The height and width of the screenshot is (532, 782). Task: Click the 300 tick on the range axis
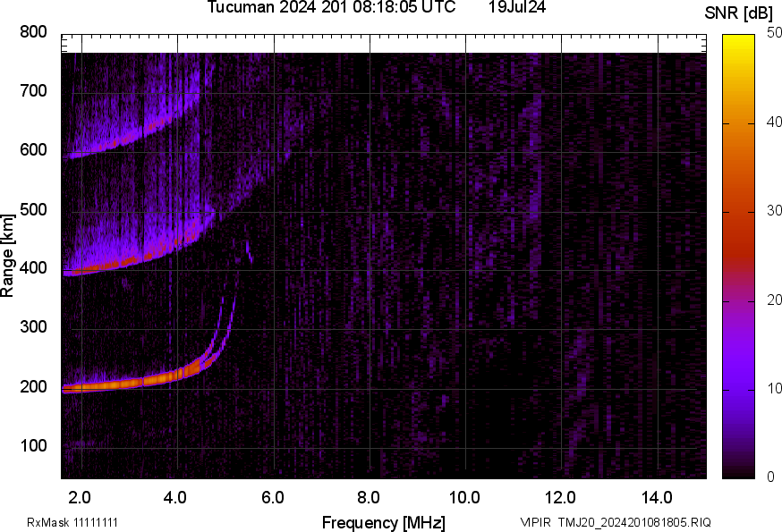point(33,328)
